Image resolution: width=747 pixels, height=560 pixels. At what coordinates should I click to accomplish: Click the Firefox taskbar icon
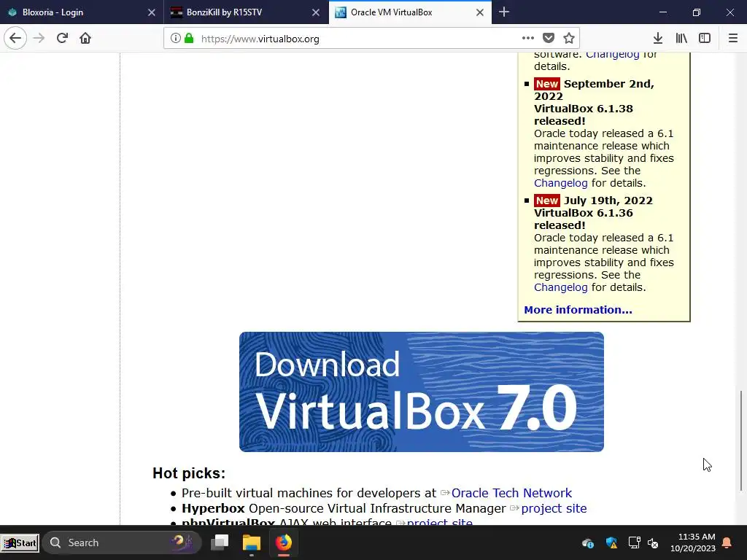pos(284,542)
